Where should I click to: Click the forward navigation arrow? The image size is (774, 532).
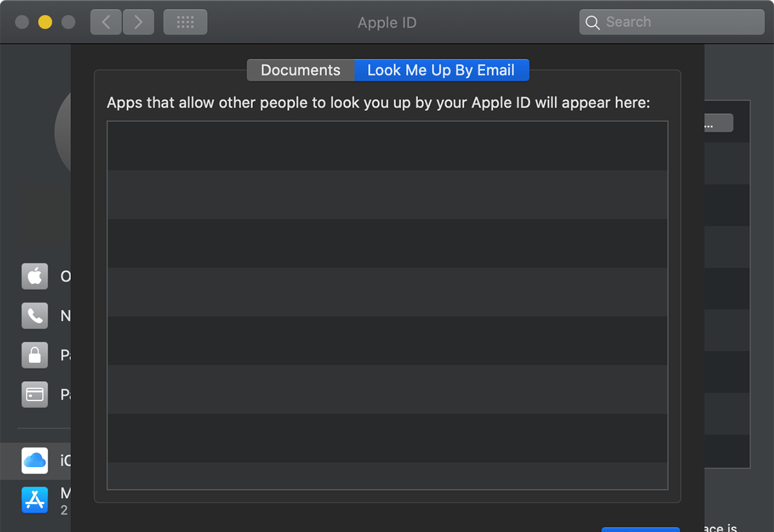pos(137,23)
